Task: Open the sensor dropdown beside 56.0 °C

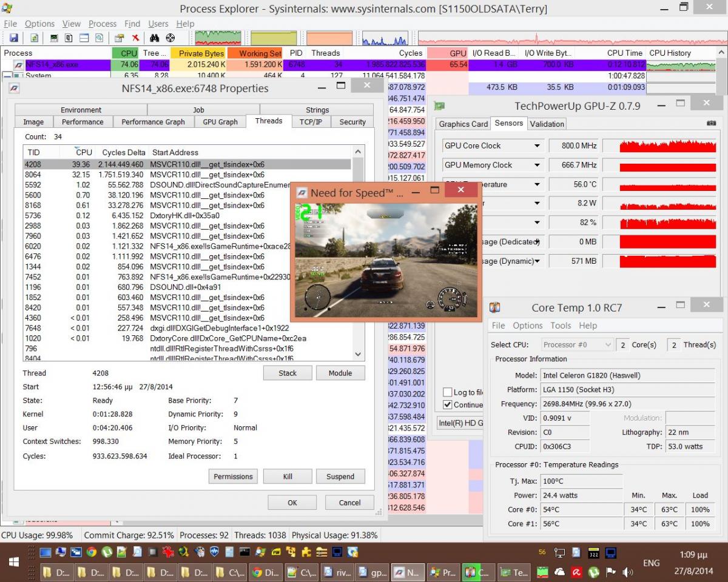Action: click(537, 184)
